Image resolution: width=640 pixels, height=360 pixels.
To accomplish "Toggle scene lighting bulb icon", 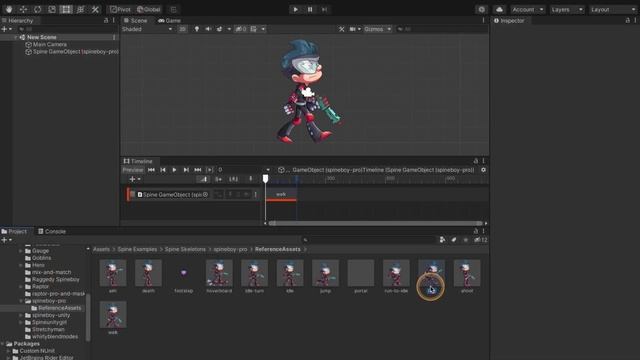I will point(197,29).
